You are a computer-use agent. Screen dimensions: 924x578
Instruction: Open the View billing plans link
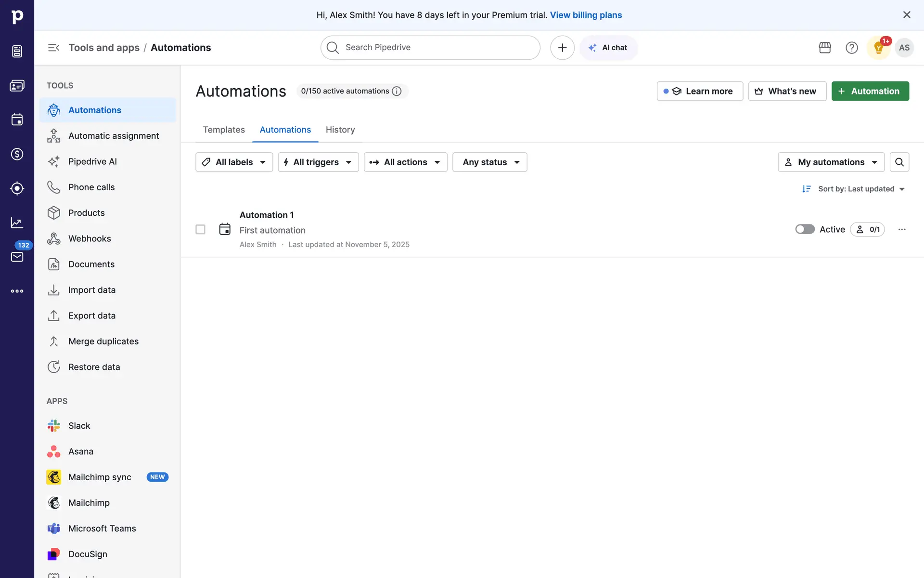coord(586,15)
